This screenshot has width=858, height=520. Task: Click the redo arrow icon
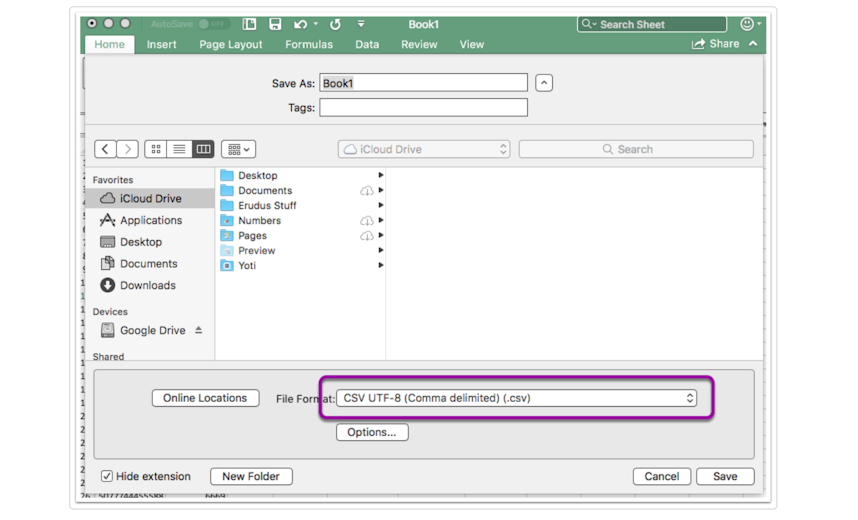tap(335, 24)
